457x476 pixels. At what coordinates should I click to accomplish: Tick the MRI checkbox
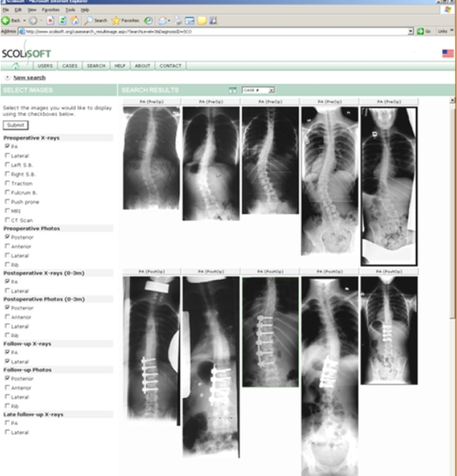coord(7,210)
